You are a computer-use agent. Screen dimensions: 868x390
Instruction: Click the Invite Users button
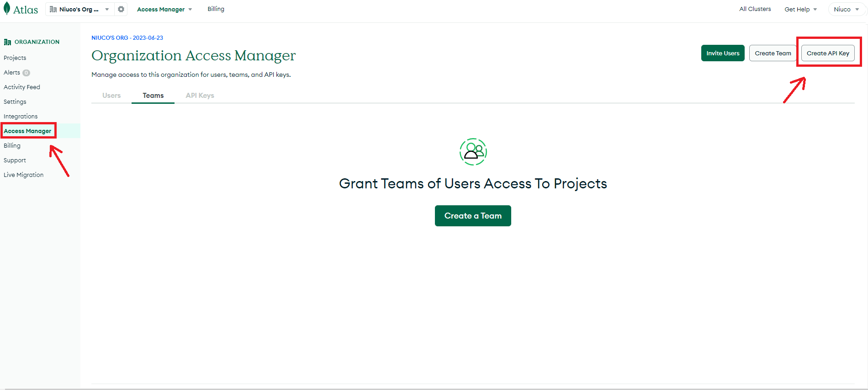(x=723, y=53)
